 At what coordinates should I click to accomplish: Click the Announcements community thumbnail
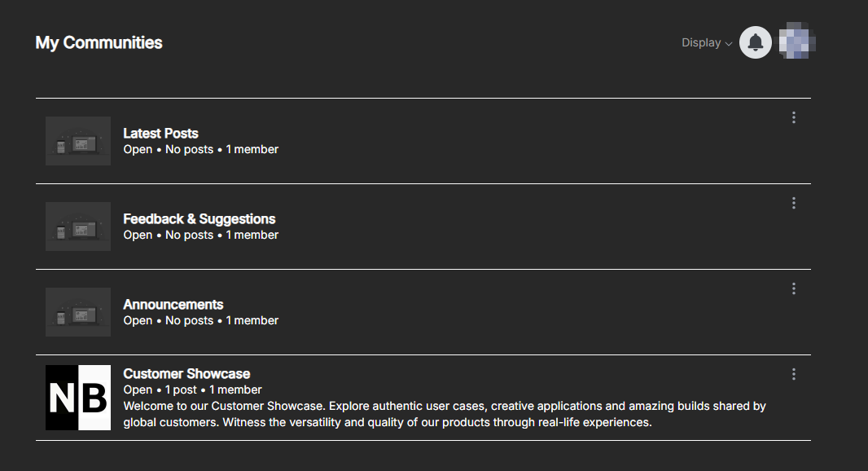click(78, 312)
